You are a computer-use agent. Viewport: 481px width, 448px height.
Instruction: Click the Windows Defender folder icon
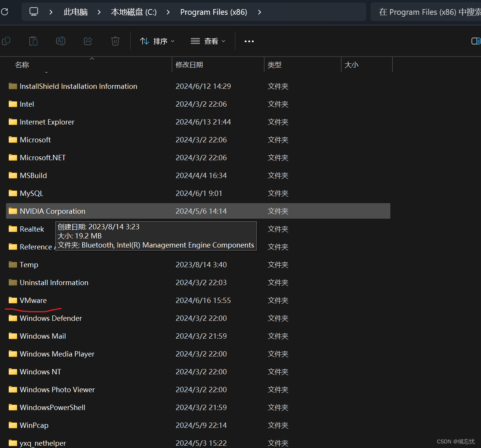13,318
